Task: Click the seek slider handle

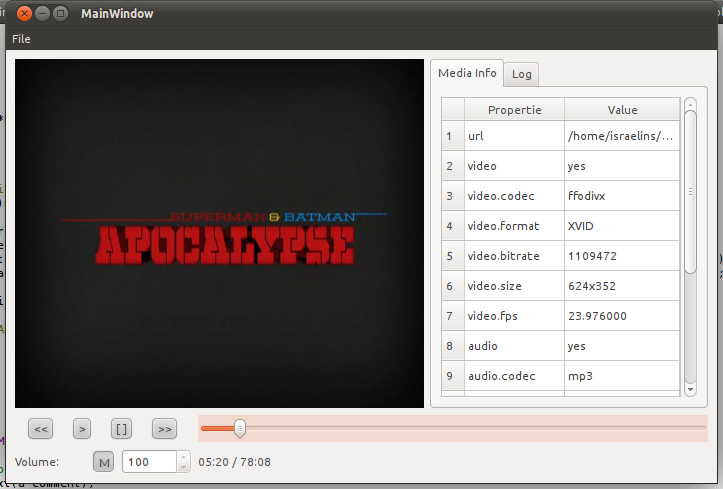Action: point(240,429)
